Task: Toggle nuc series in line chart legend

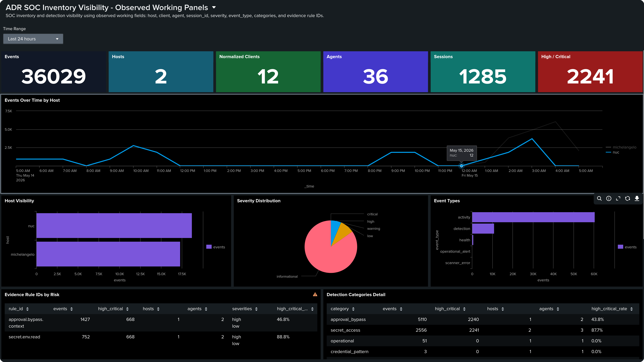Action: coord(612,152)
